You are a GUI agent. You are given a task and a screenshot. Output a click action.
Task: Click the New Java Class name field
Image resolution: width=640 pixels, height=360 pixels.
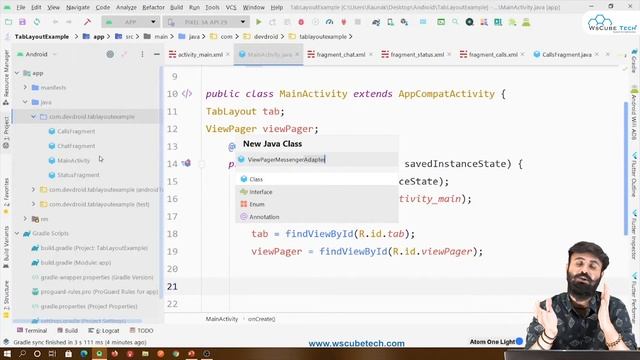pos(317,160)
